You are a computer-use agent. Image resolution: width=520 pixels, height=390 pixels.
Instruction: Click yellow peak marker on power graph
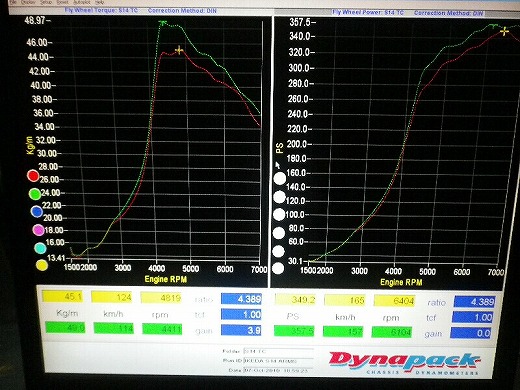[x=504, y=31]
